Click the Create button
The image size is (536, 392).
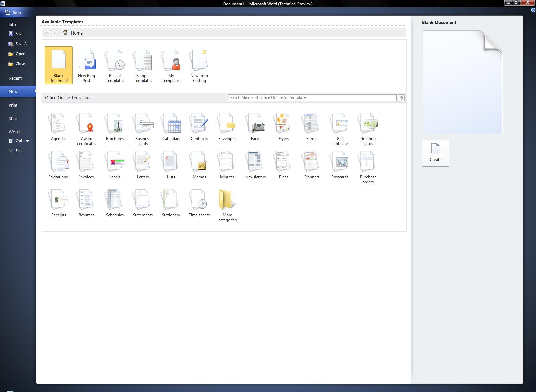[x=435, y=153]
